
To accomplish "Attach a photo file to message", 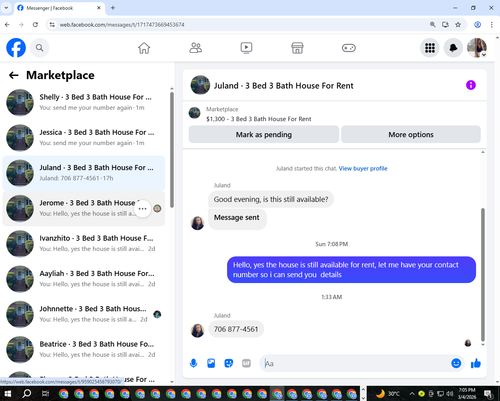I will pyautogui.click(x=211, y=363).
